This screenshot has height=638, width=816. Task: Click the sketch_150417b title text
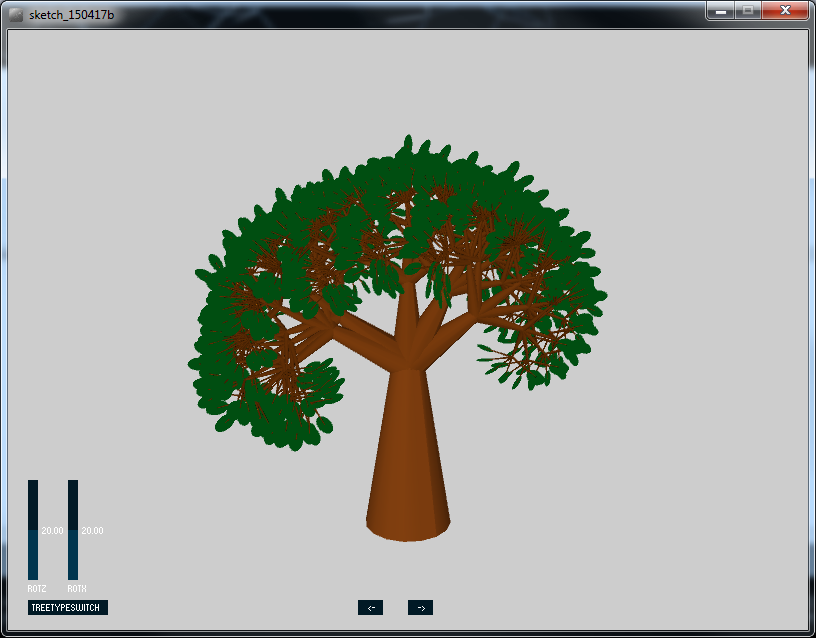point(72,15)
